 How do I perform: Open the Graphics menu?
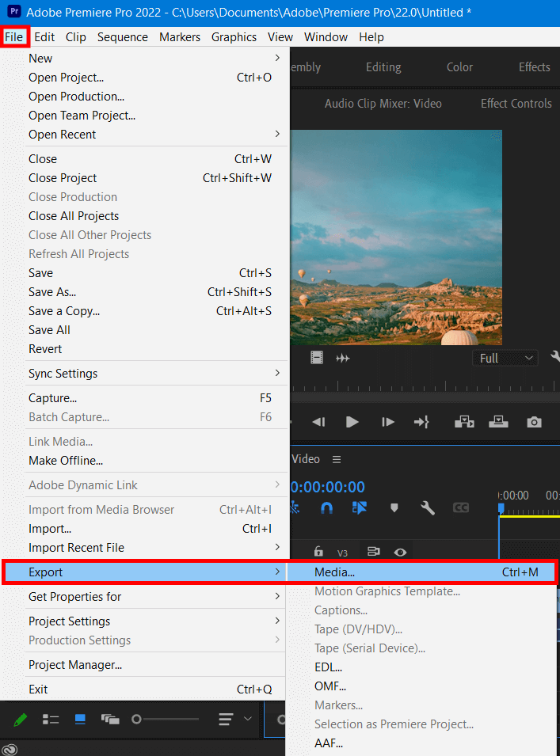(x=234, y=37)
